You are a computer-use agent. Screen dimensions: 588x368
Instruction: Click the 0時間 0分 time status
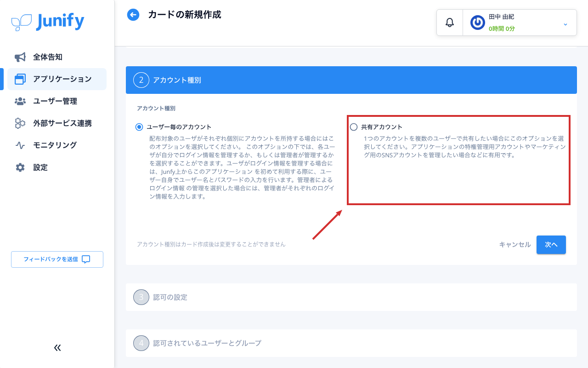(x=502, y=29)
